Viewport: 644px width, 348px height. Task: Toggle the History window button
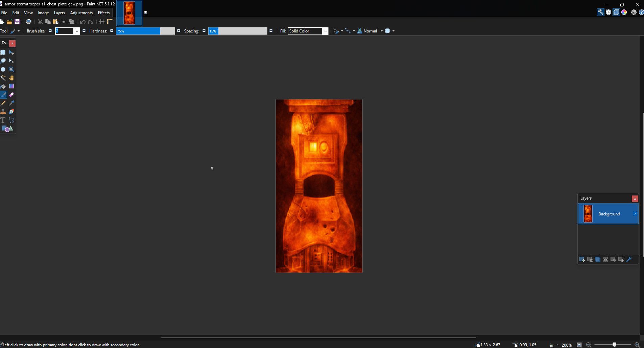click(x=609, y=12)
